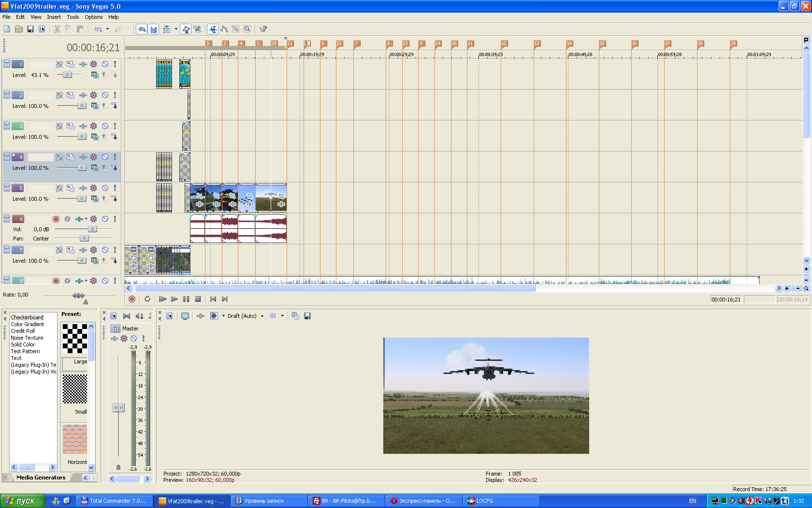The image size is (812, 508).
Task: Toggle Loop Playback button
Action: tap(147, 299)
